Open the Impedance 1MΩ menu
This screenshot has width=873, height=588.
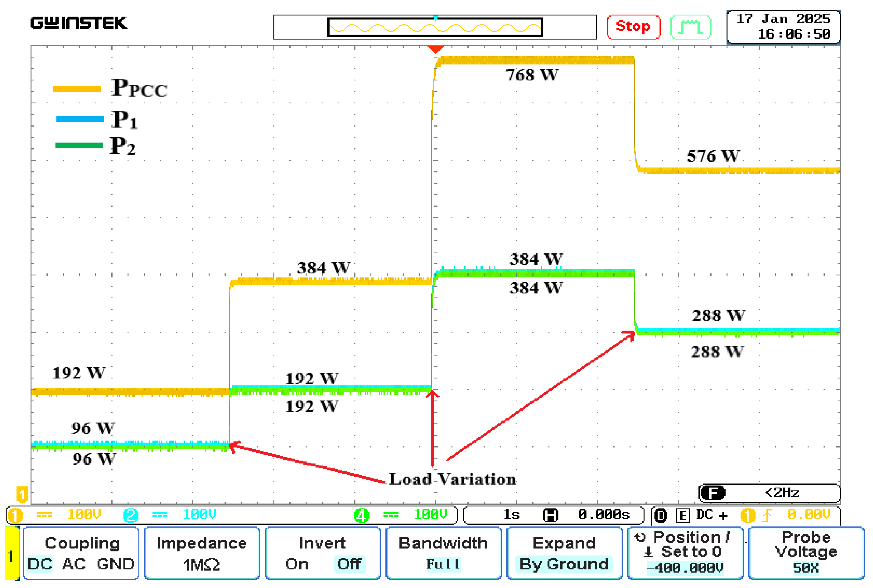click(x=202, y=553)
